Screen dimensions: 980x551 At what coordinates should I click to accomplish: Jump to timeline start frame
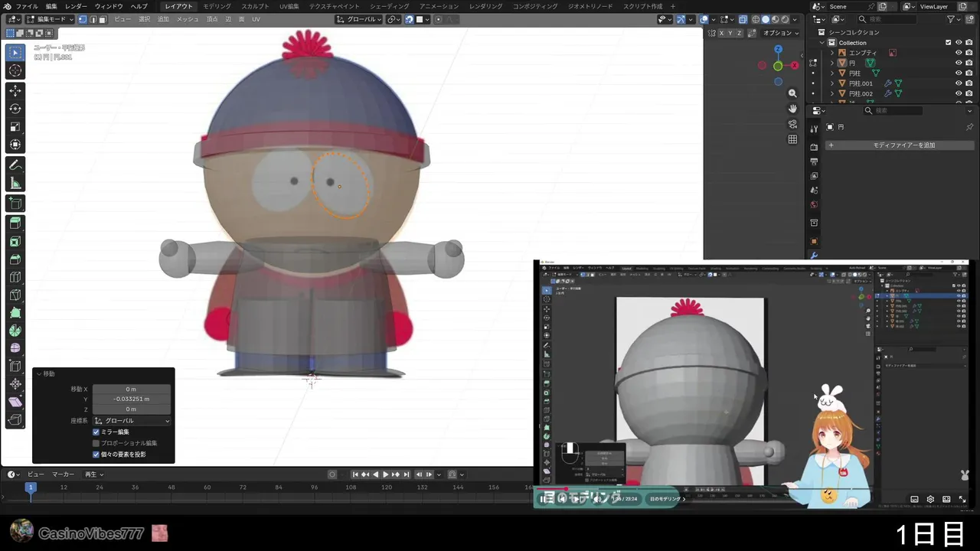[355, 474]
